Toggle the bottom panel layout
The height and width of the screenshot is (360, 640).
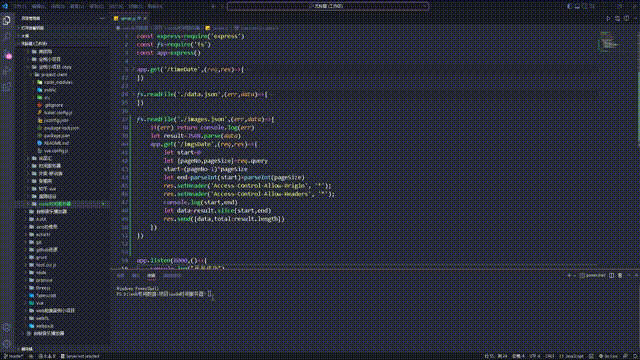pos(577,6)
